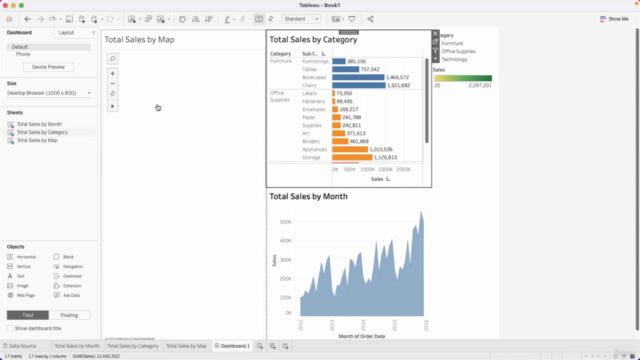Image resolution: width=640 pixels, height=360 pixels.
Task: Pick the Blank object
Action: [x=63, y=257]
